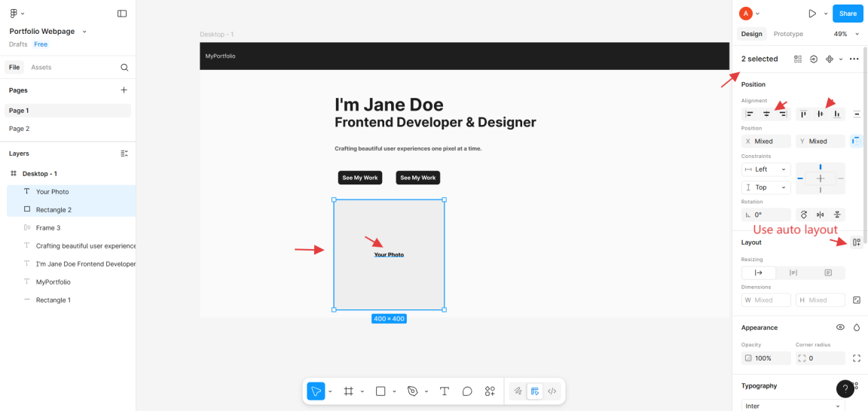Switch to Dev Mode toggle in toolbar
868x411 pixels.
[552, 391]
